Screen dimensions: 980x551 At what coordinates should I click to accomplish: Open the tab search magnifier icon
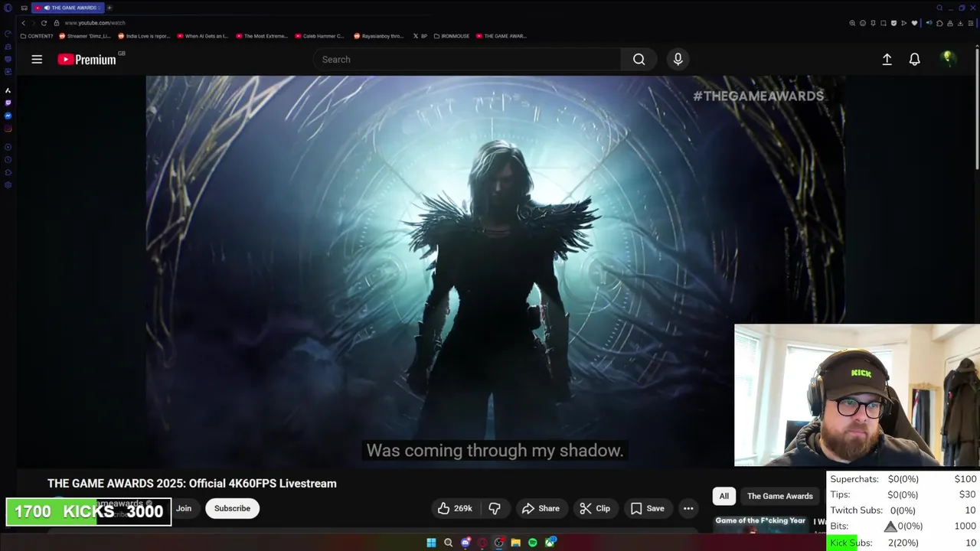939,8
